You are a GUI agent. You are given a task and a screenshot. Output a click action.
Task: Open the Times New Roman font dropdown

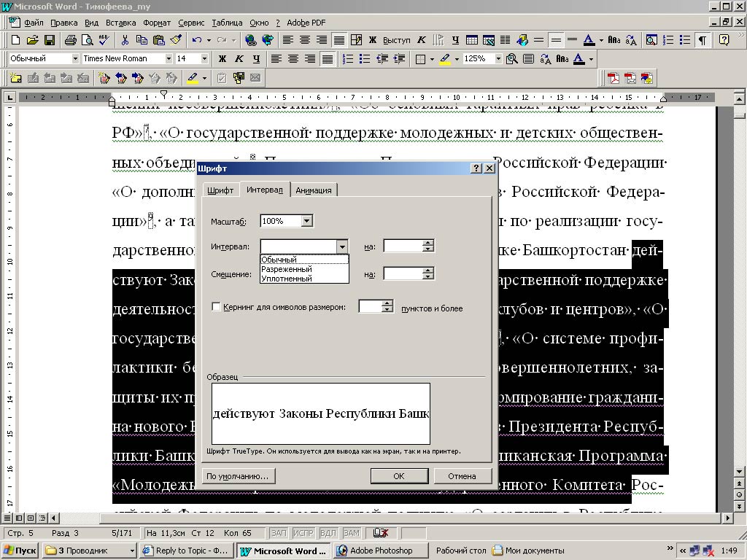pyautogui.click(x=169, y=58)
